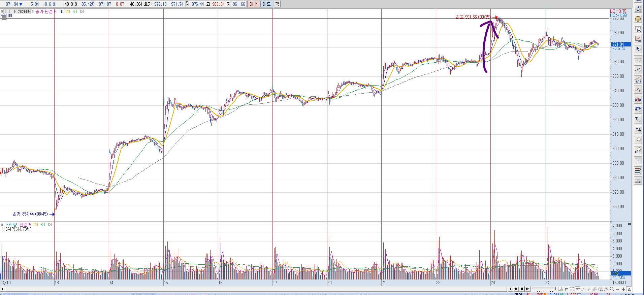
Task: Zoom out chart with minus icon
Action: point(617,289)
